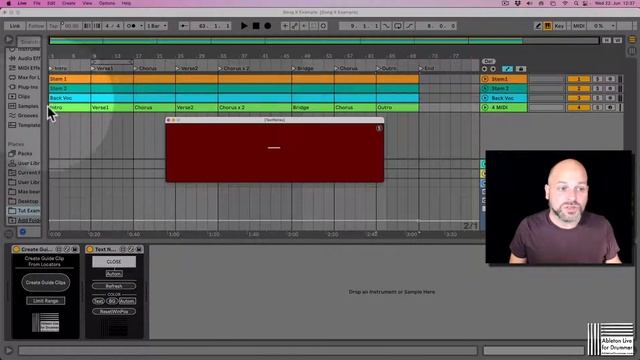Select Samples category in browser
The width and height of the screenshot is (640, 360).
tap(25, 106)
